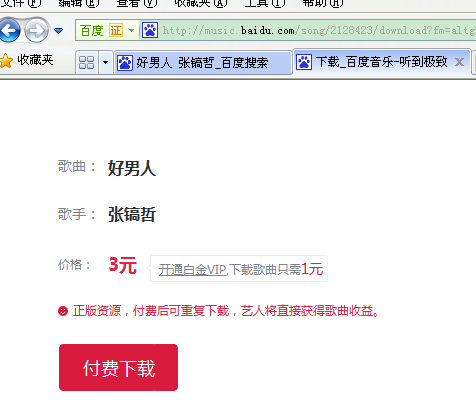This screenshot has height=420, width=476.
Task: Open the 查看 menu
Action: pos(137,3)
